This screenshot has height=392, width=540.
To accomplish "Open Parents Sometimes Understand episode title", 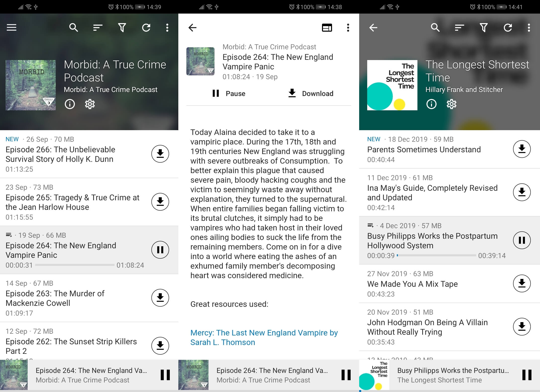I will click(x=424, y=150).
